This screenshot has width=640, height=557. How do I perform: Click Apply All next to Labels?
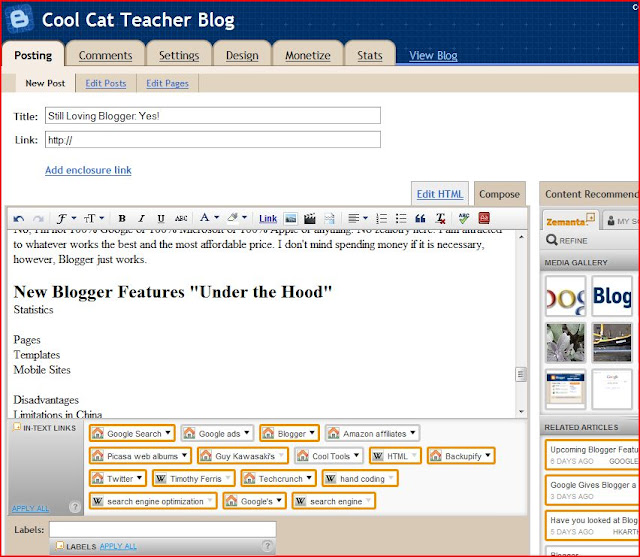click(x=118, y=546)
